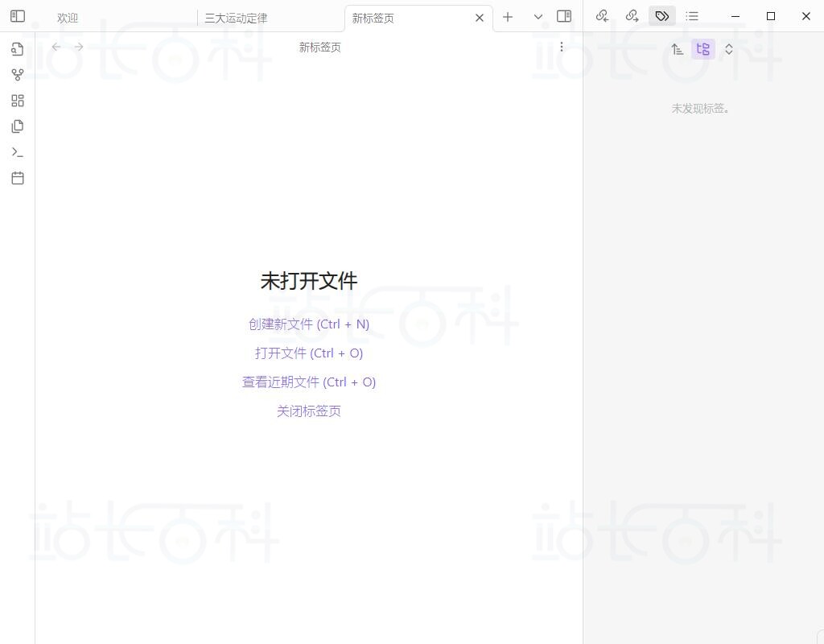The height and width of the screenshot is (644, 824).
Task: Show the backlinks panel
Action: click(x=602, y=15)
